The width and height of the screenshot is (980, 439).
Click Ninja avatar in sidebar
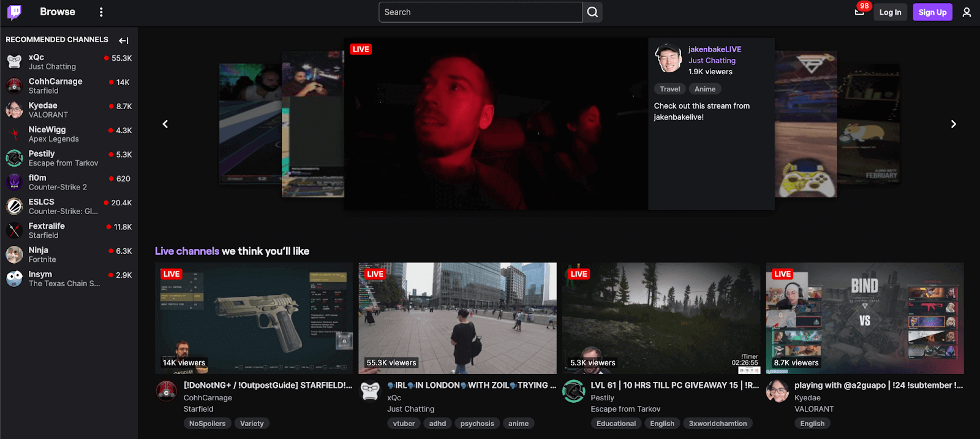tap(15, 254)
